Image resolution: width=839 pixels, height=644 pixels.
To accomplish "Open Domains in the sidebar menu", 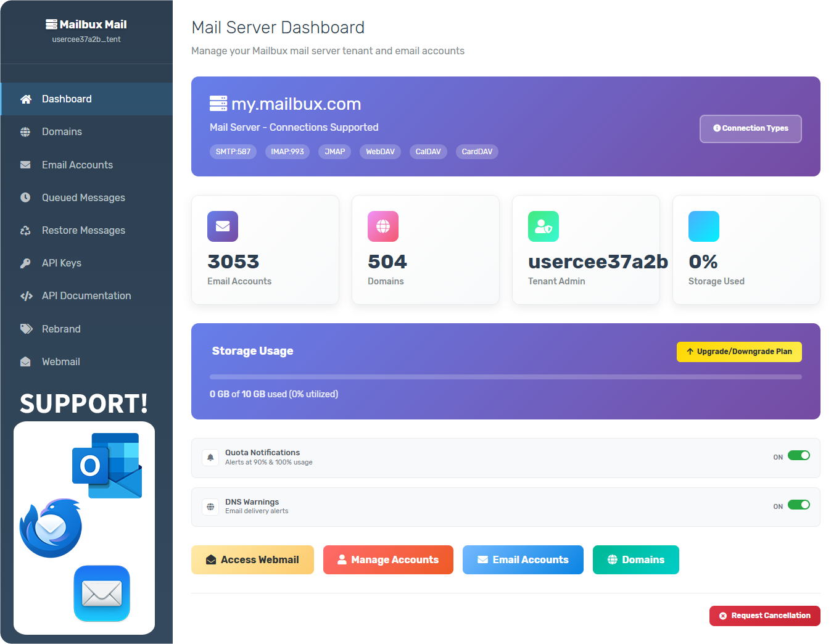I will pyautogui.click(x=87, y=132).
